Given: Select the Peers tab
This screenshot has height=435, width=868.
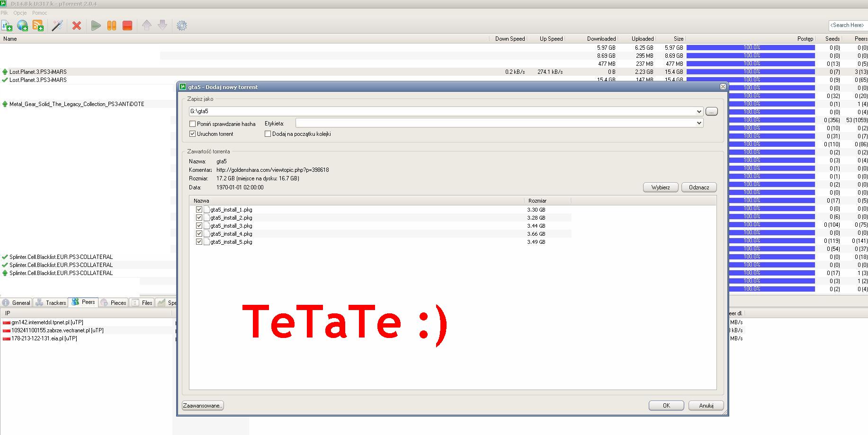Looking at the screenshot, I should pyautogui.click(x=83, y=302).
